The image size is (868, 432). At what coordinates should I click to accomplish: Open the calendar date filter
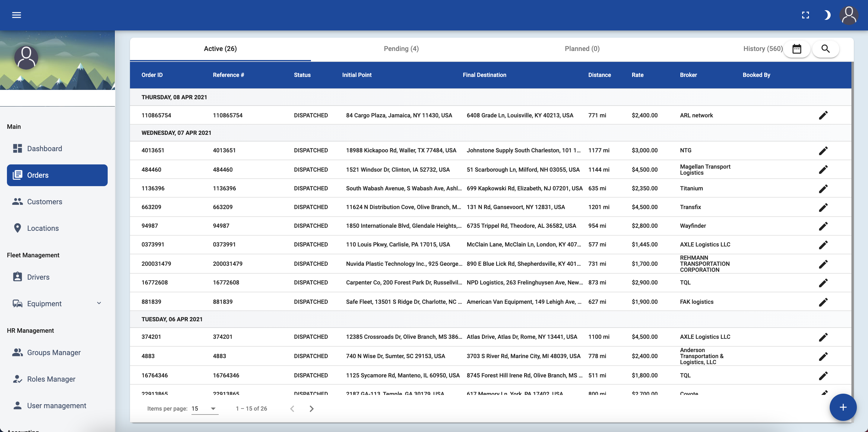point(797,49)
